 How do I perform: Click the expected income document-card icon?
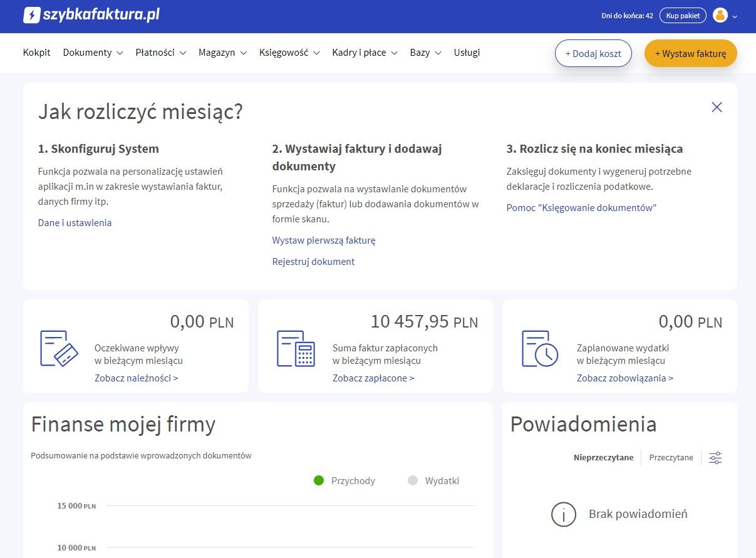pyautogui.click(x=59, y=348)
